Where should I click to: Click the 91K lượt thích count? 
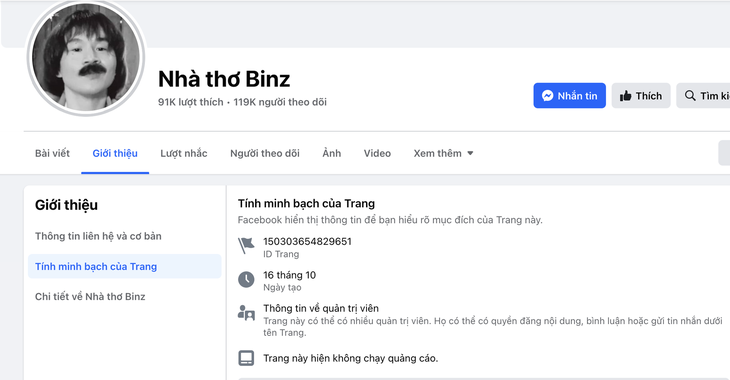(x=190, y=102)
